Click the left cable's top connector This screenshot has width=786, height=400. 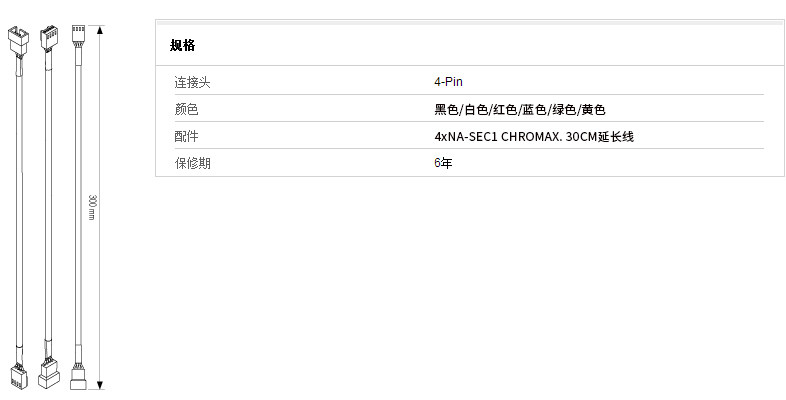pyautogui.click(x=19, y=40)
